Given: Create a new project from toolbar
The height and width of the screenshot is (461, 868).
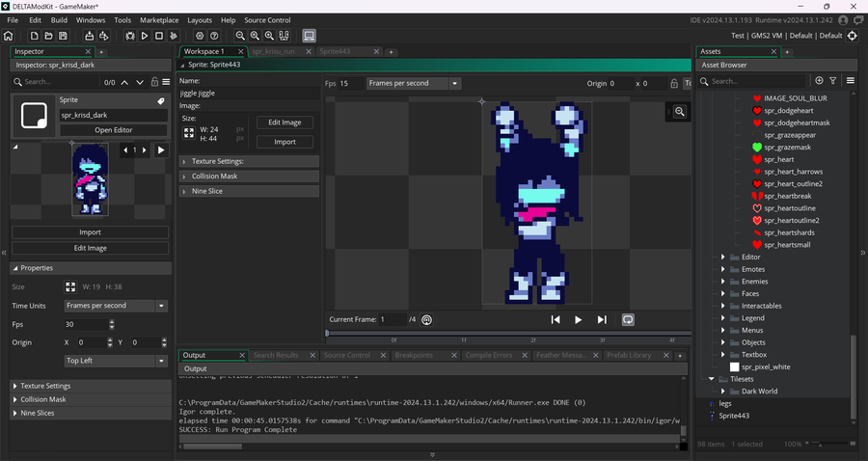Looking at the screenshot, I should click(x=35, y=36).
